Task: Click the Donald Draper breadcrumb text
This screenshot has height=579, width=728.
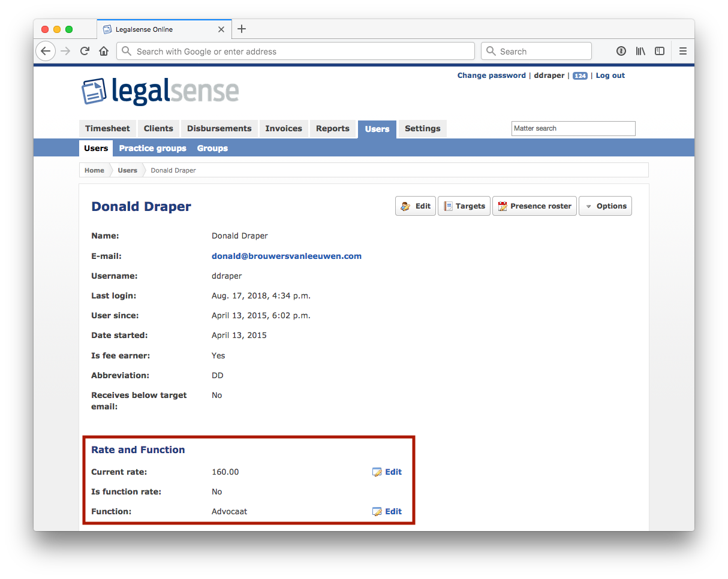Action: [x=173, y=170]
